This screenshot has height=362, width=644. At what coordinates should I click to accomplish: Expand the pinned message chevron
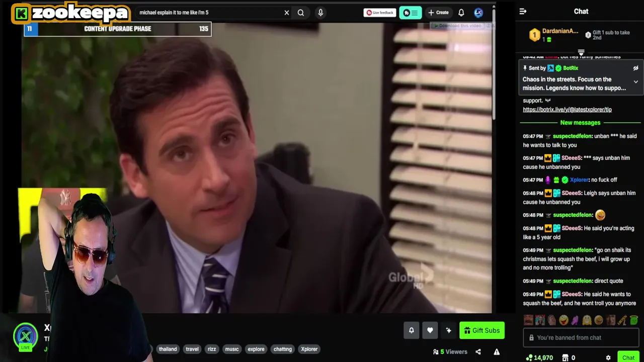coord(635,82)
